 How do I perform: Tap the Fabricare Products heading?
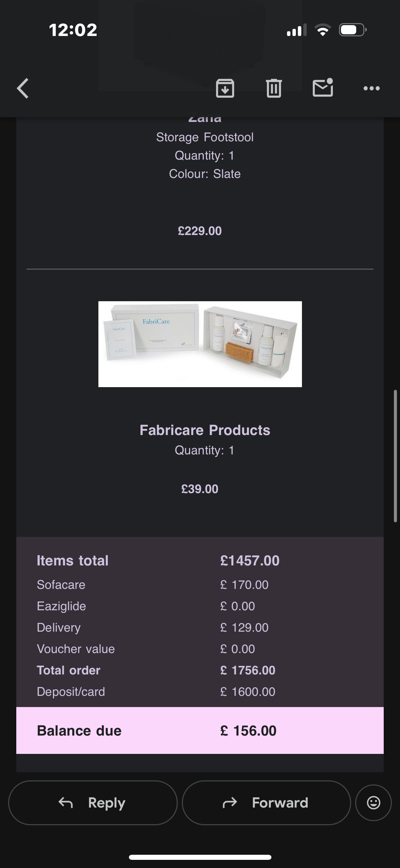(x=205, y=430)
